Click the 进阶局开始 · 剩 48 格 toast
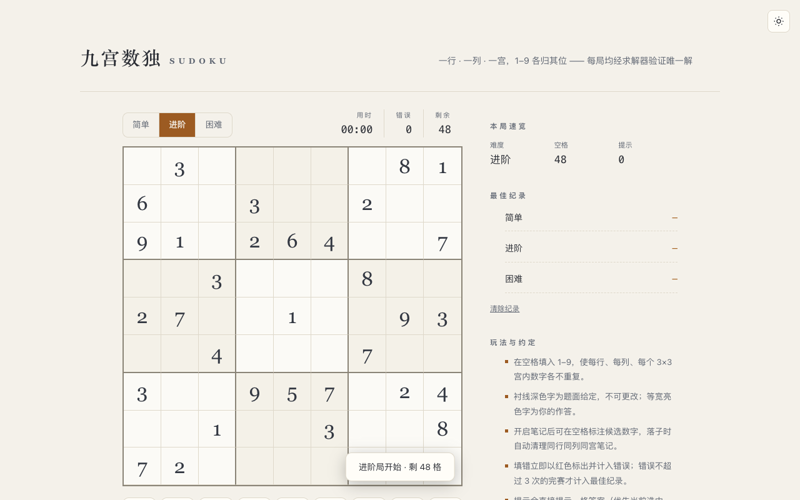 (400, 467)
